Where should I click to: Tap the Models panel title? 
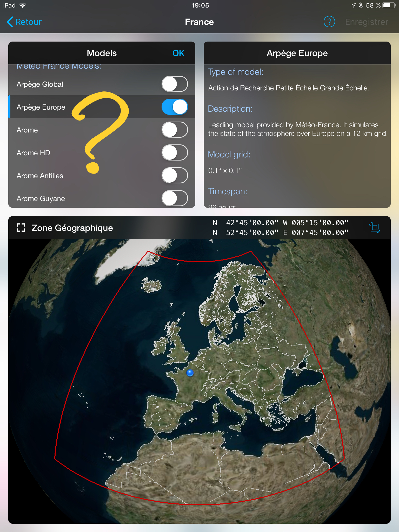pos(102,53)
